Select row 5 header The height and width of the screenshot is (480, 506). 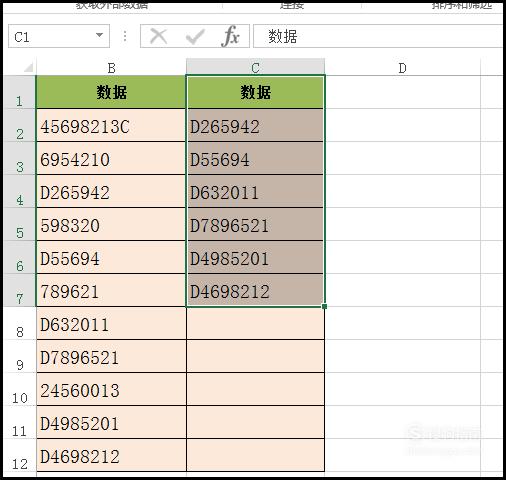[x=19, y=224]
